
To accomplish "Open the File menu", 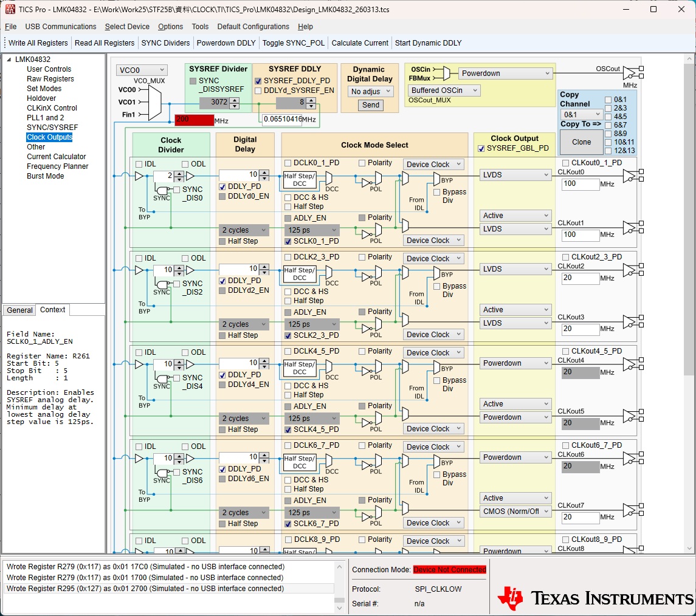I will point(11,27).
